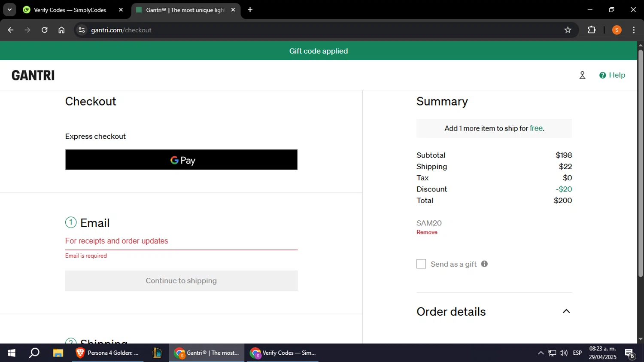This screenshot has width=644, height=362.
Task: Click the Subtotal $198 value
Action: point(564,155)
